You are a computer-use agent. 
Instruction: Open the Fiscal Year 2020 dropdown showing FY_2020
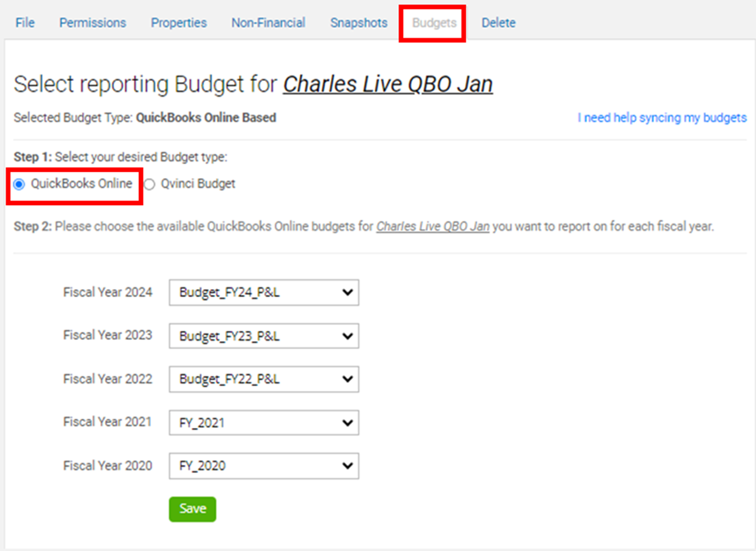point(264,466)
